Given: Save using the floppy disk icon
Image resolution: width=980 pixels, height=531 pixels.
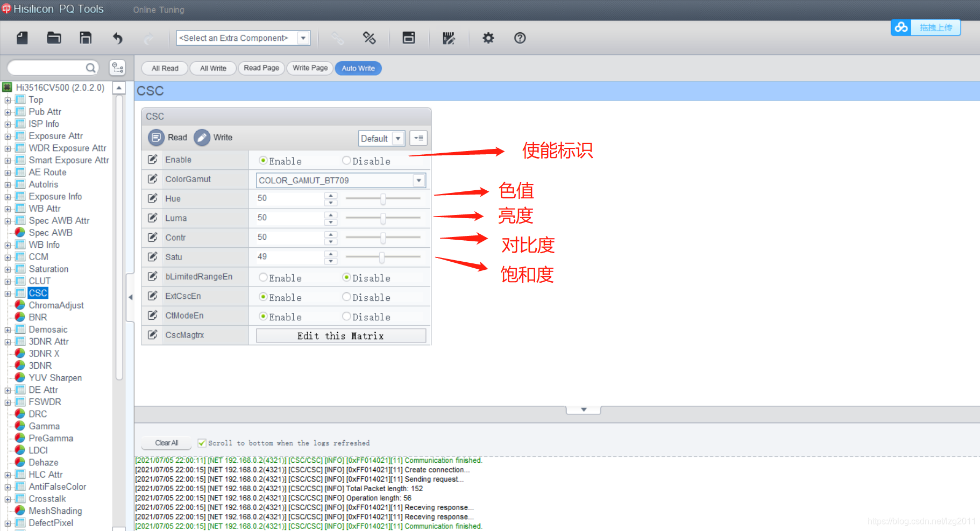Looking at the screenshot, I should click(86, 38).
